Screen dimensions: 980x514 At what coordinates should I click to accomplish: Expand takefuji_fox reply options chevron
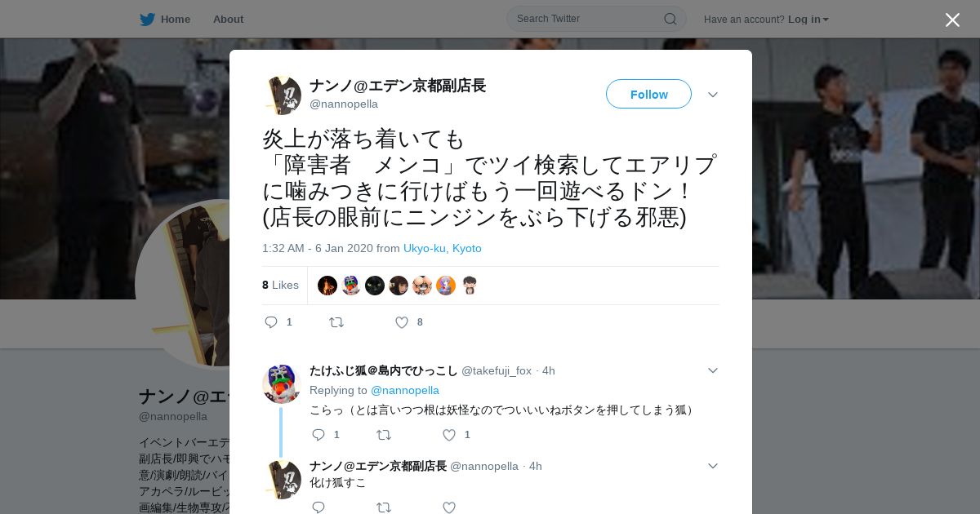(x=712, y=370)
